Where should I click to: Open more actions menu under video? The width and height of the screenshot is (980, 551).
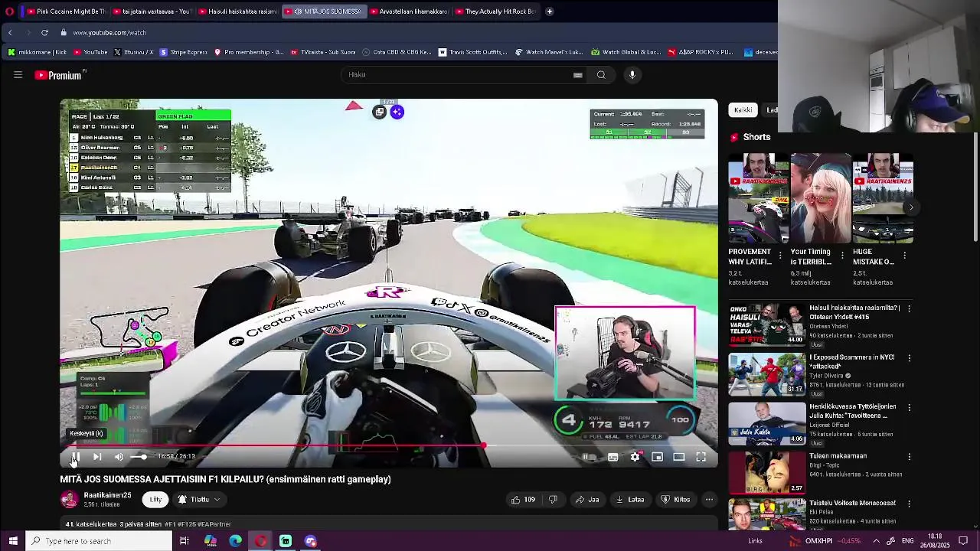[709, 500]
